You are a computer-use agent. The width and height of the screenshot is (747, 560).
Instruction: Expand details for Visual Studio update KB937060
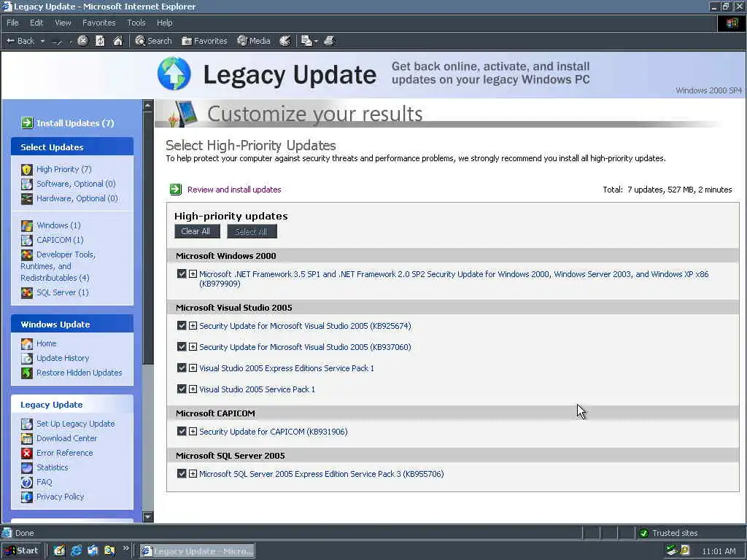point(193,346)
